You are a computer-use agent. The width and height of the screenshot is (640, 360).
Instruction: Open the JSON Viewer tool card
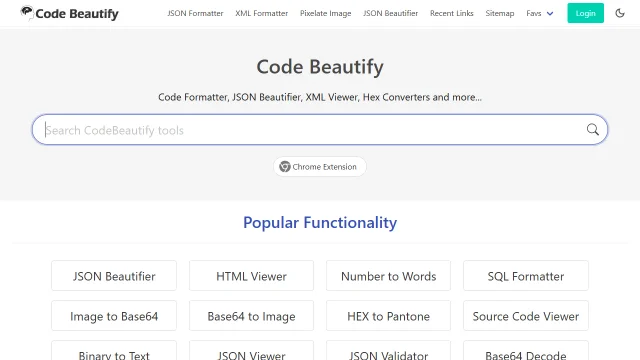click(x=251, y=351)
